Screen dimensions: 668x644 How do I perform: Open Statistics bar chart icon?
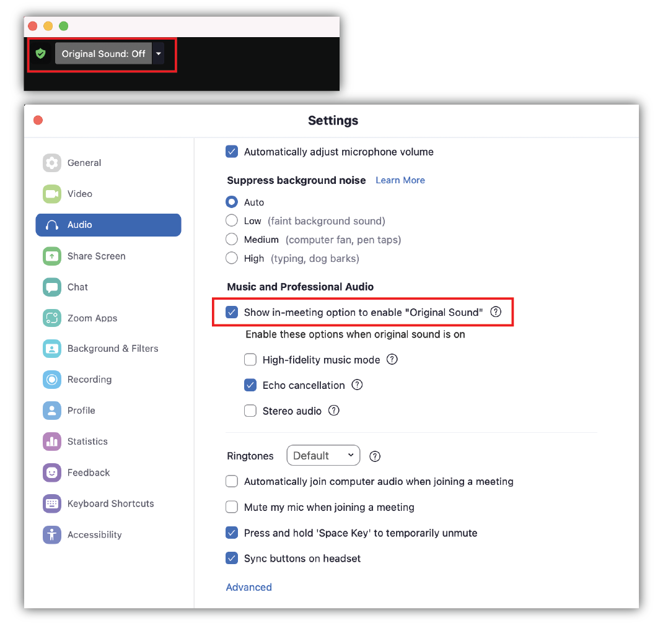52,442
